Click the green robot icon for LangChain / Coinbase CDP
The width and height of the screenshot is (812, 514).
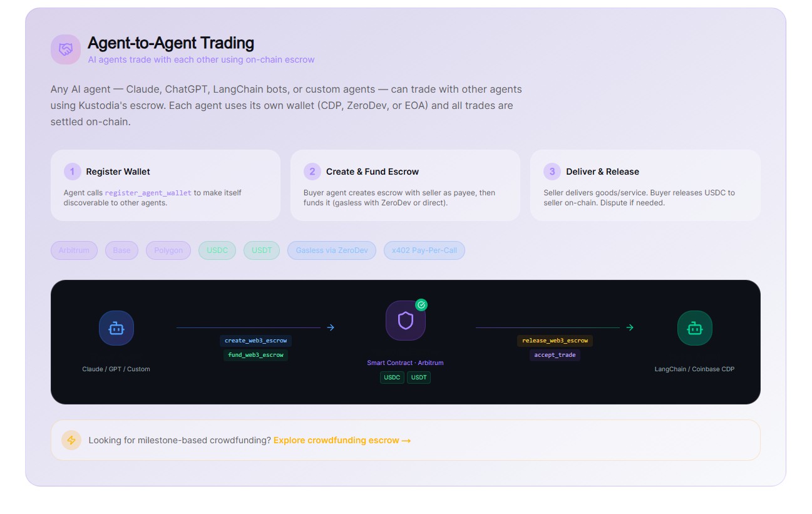pos(694,328)
